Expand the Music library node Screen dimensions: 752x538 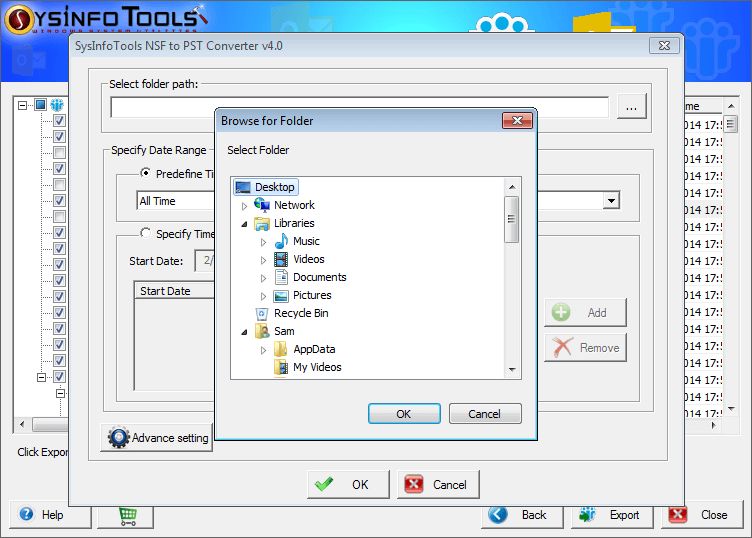[263, 242]
